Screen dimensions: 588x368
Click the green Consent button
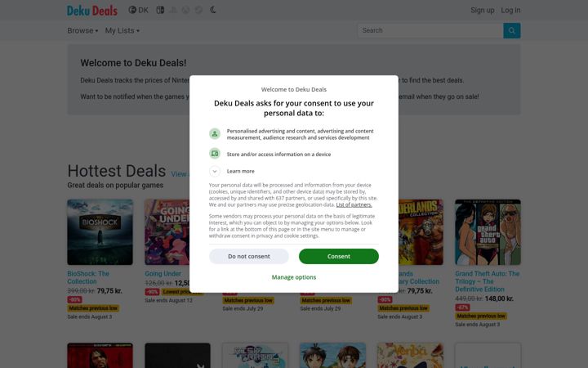(x=339, y=257)
